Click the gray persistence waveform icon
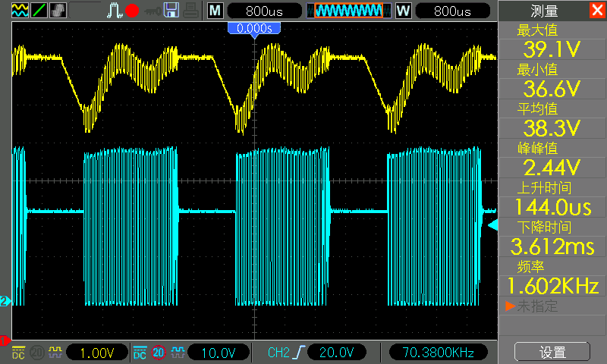Viewport: 607px width, 364px height. pos(58,11)
